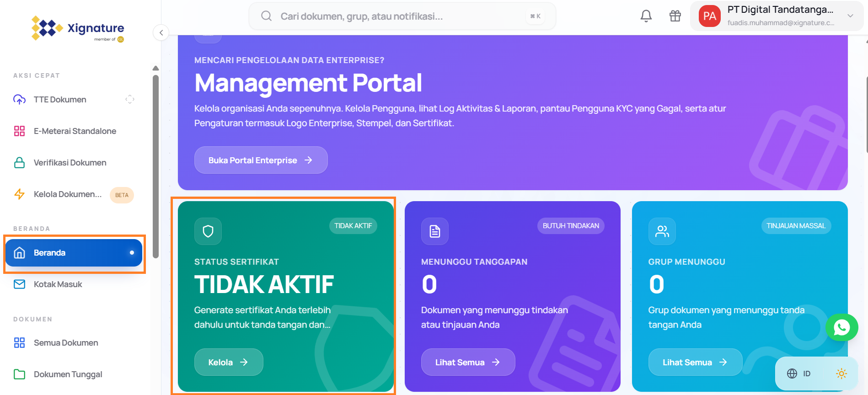Image resolution: width=868 pixels, height=395 pixels.
Task: Expand the PT Digital Tandatangan account dropdown
Action: (x=850, y=16)
